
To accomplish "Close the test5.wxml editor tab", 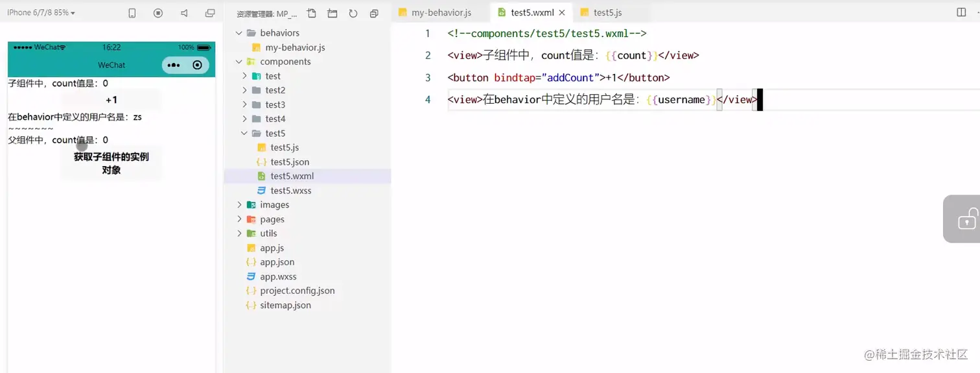I will (562, 12).
